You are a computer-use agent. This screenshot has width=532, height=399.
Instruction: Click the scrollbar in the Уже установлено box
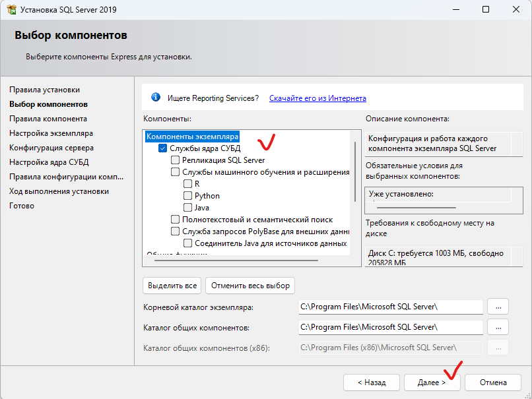tap(416, 208)
